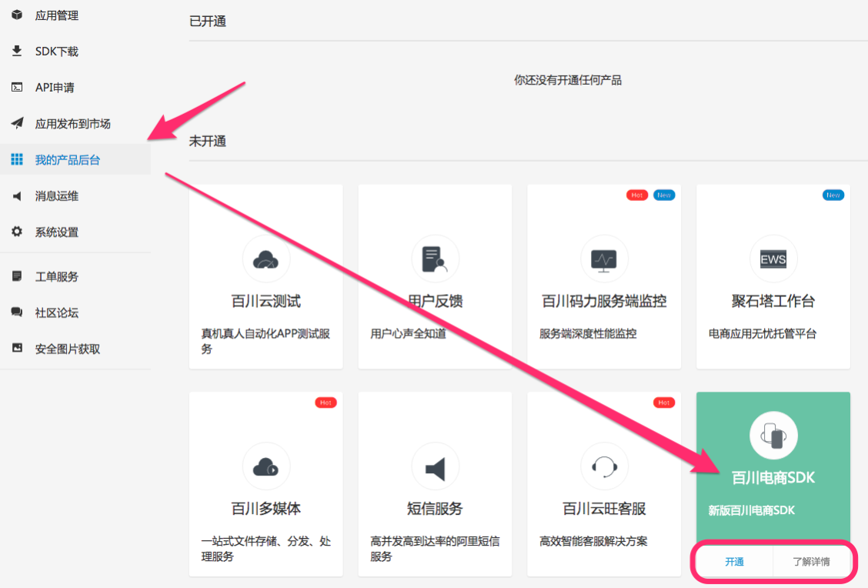The width and height of the screenshot is (868, 588).
Task: Select 应用发布到市场 in sidebar
Action: 72,123
